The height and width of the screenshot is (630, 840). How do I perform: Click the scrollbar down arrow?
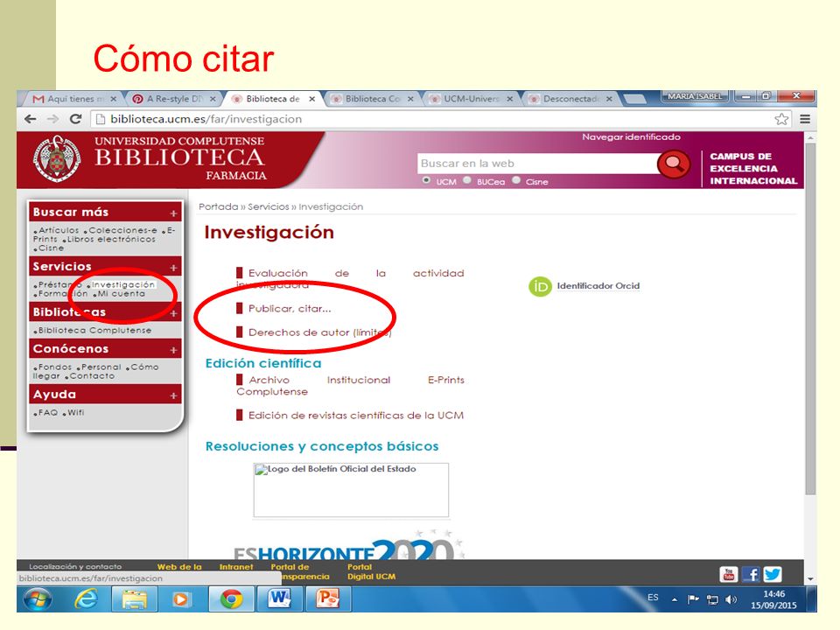coord(810,578)
